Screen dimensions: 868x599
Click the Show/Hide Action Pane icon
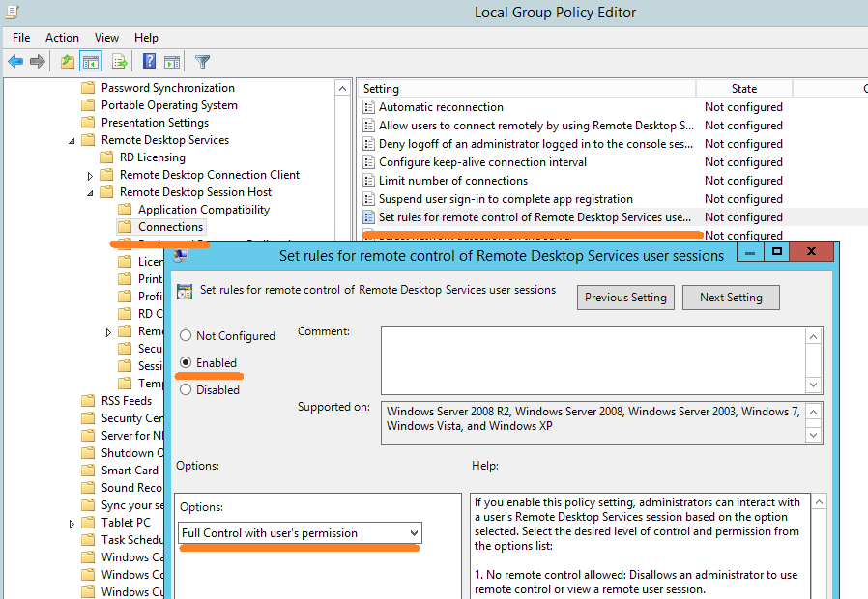172,62
